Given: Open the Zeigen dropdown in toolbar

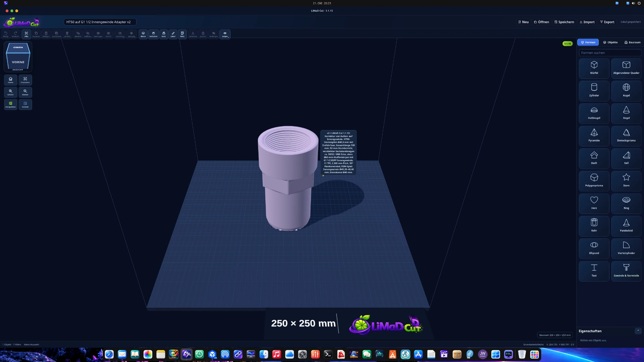Looking at the screenshot, I should (x=225, y=34).
